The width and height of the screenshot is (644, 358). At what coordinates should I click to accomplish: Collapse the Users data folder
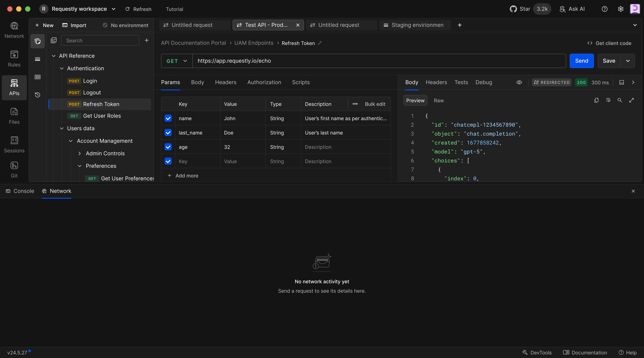point(62,128)
